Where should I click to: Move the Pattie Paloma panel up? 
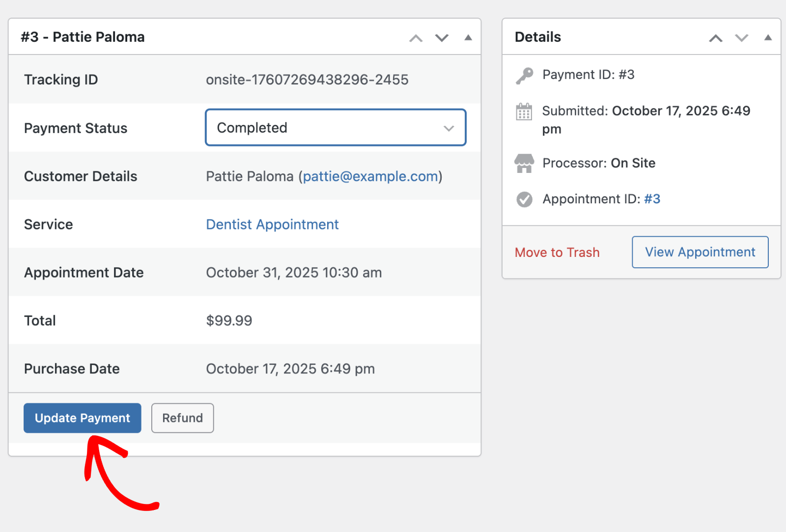(416, 38)
